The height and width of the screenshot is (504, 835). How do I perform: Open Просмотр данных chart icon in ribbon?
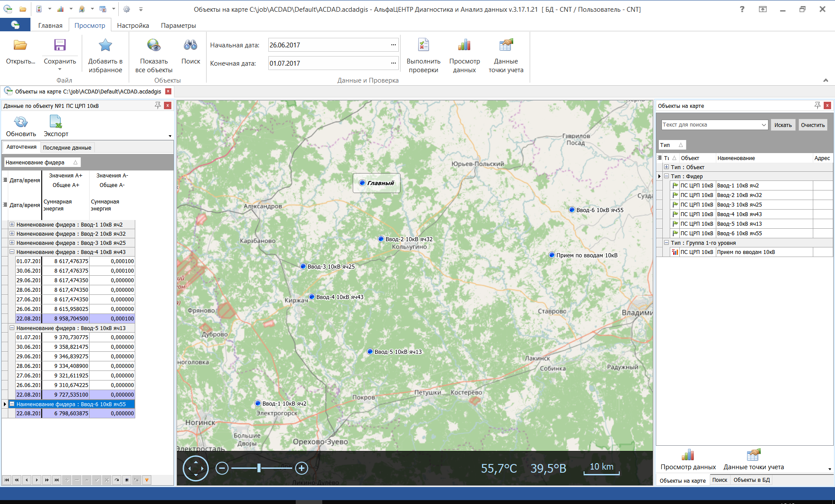point(464,45)
